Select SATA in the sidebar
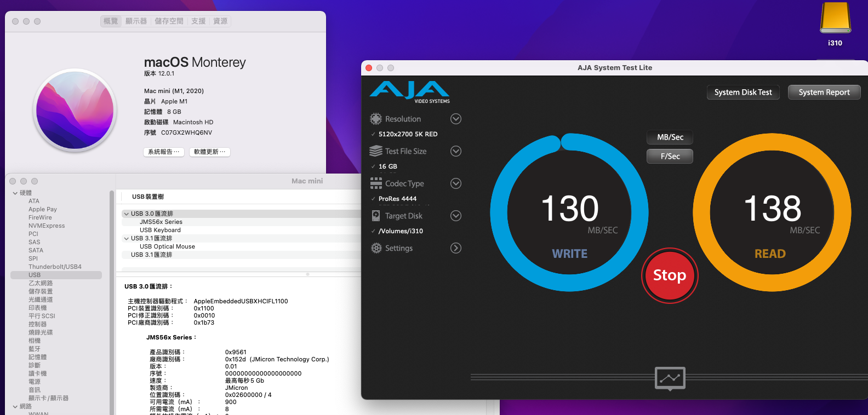The image size is (868, 415). pyautogui.click(x=36, y=250)
